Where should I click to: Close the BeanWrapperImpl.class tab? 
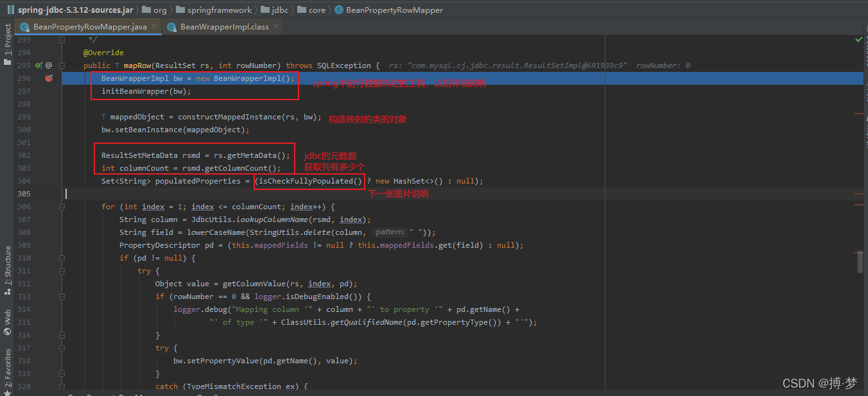pos(277,27)
